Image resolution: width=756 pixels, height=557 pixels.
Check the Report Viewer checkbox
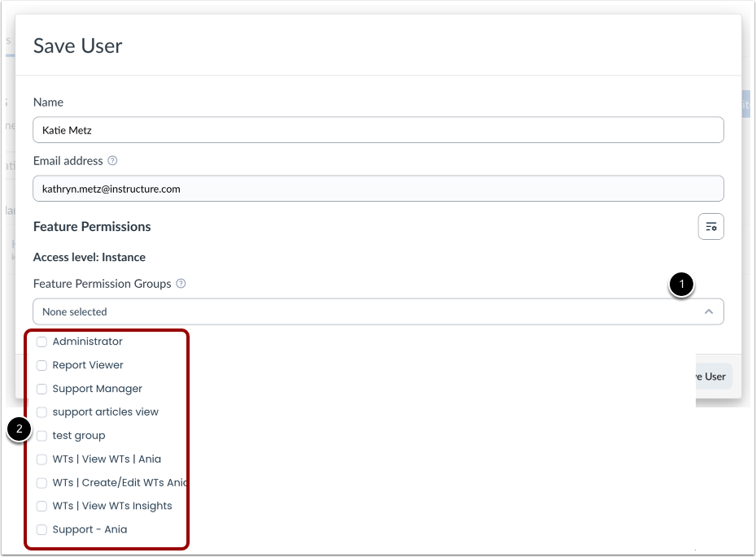point(42,365)
